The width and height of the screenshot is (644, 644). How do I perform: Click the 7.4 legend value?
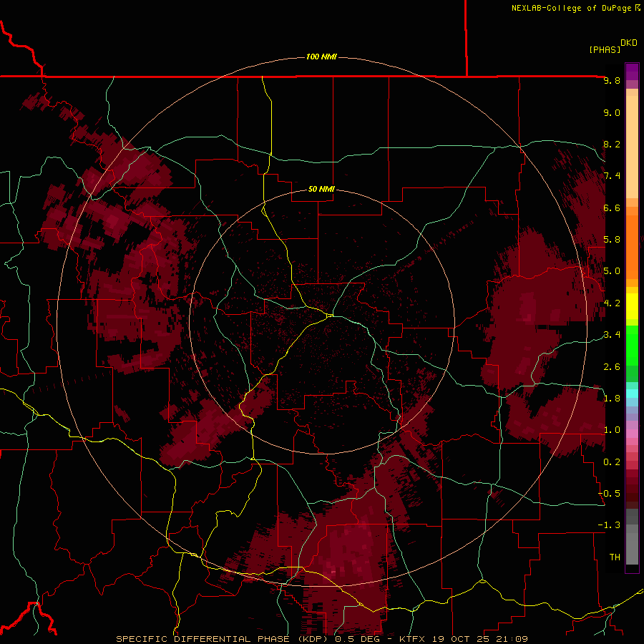612,176
